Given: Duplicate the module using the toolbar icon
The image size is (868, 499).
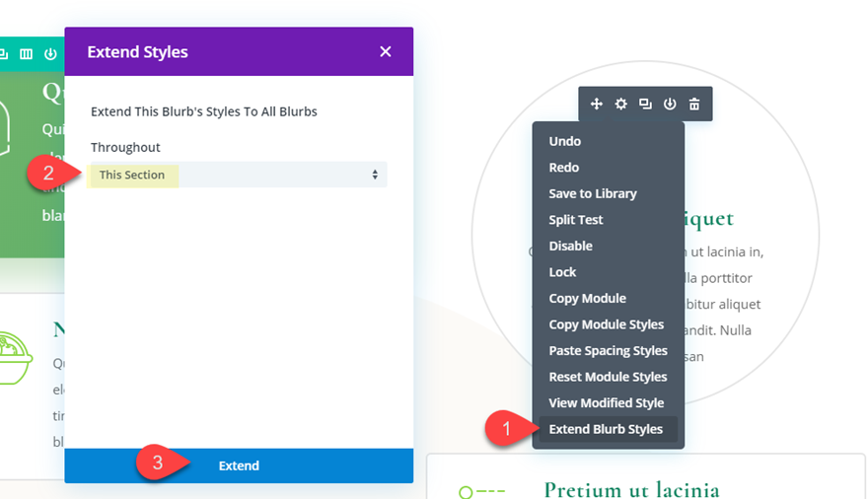Looking at the screenshot, I should 645,104.
